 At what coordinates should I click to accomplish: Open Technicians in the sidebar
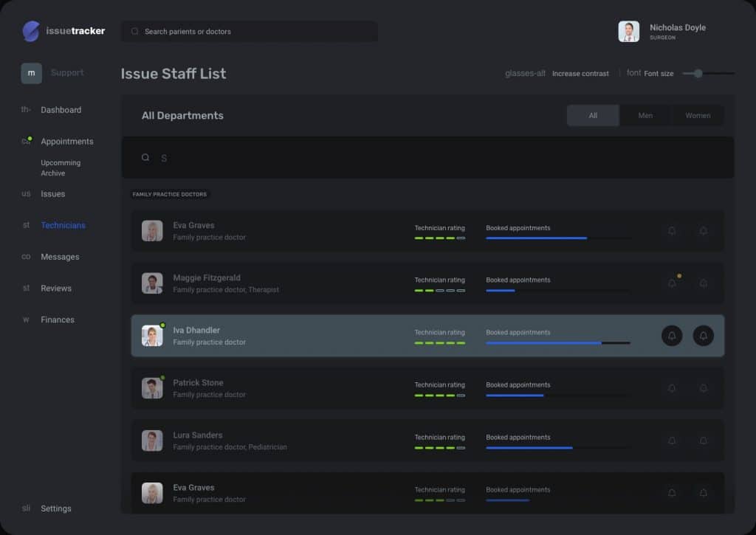63,224
